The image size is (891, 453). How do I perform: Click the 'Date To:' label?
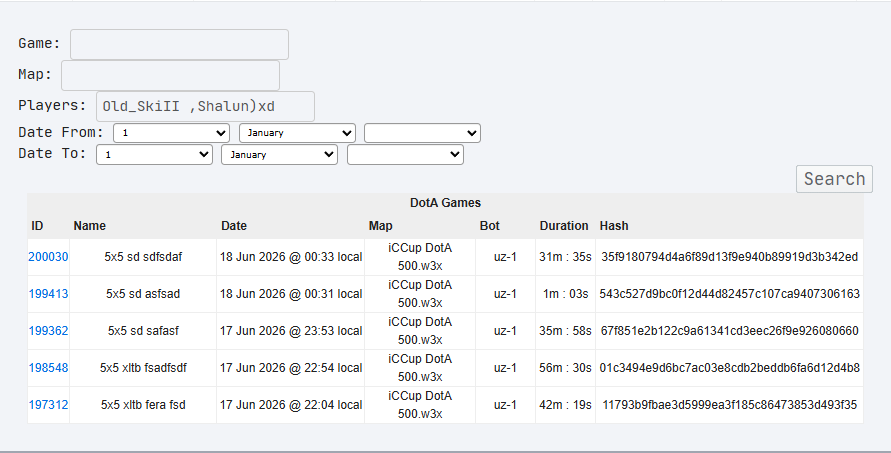tap(52, 153)
